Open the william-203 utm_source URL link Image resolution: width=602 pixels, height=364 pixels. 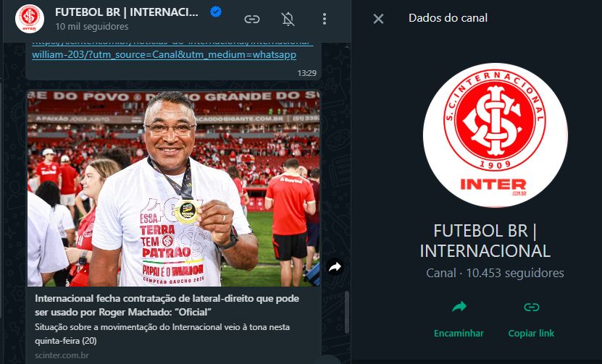point(164,54)
